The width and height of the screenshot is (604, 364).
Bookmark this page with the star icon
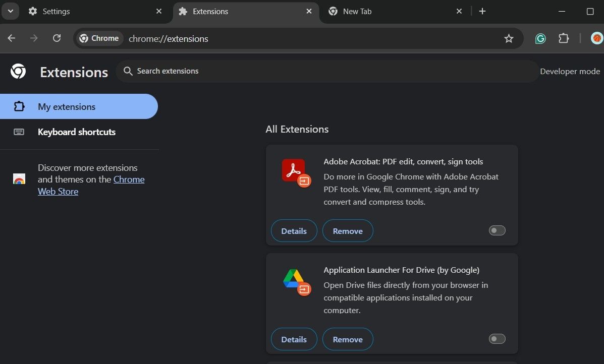point(509,39)
